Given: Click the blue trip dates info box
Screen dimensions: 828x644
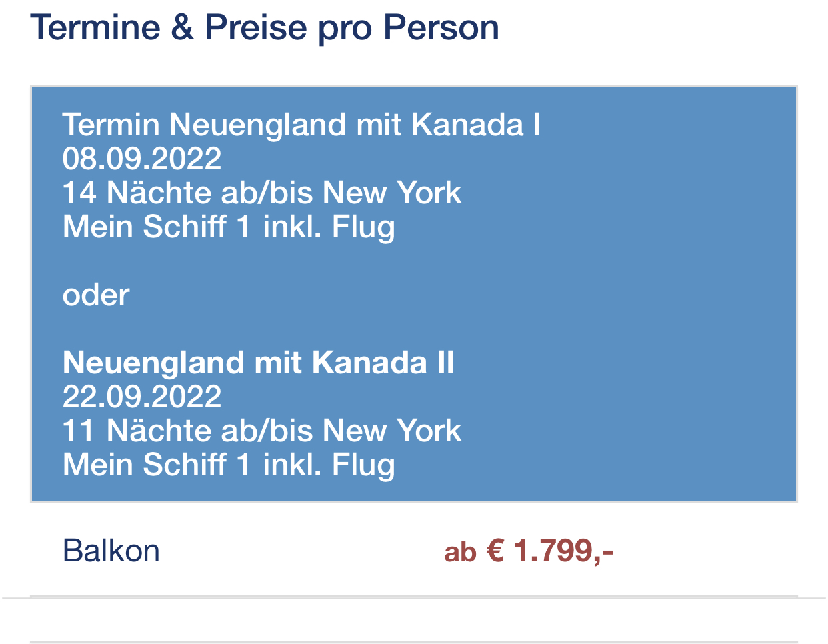Looking at the screenshot, I should (x=414, y=294).
